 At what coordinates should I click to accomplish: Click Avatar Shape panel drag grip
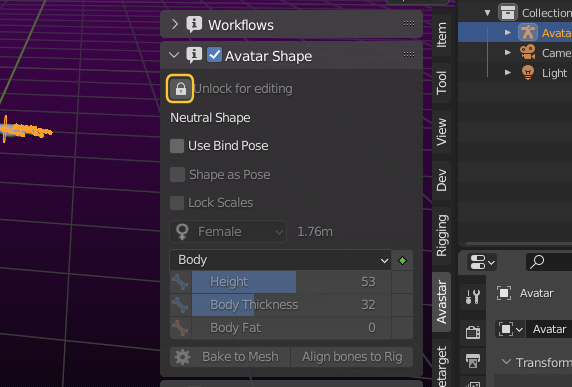tap(409, 55)
